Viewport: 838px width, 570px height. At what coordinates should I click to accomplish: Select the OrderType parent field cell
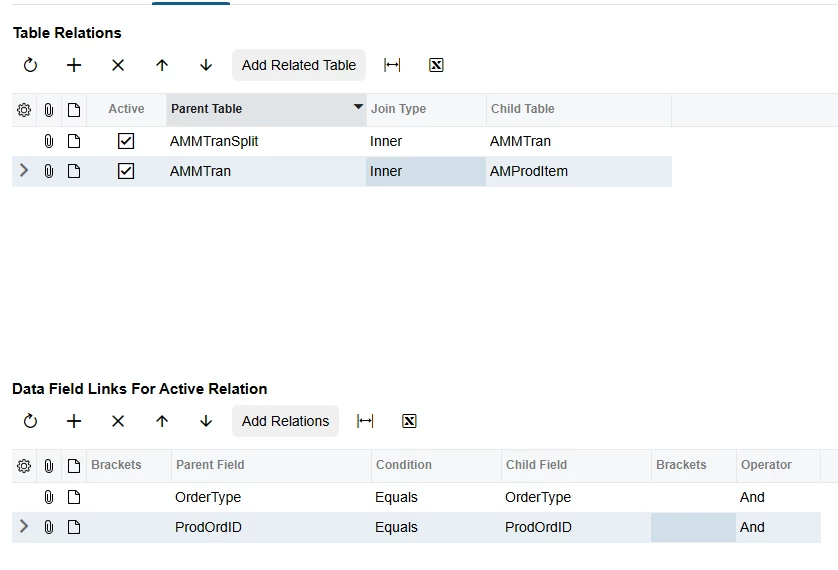[x=271, y=497]
